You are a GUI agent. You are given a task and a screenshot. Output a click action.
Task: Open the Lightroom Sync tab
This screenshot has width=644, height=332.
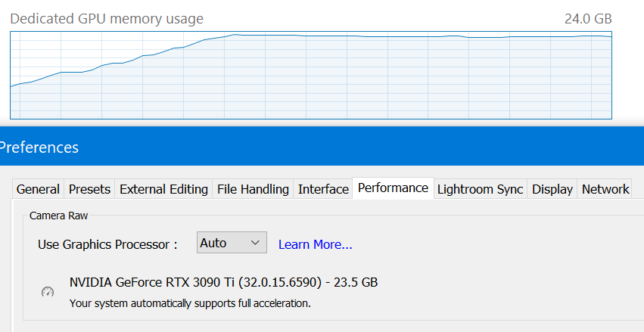coord(480,189)
